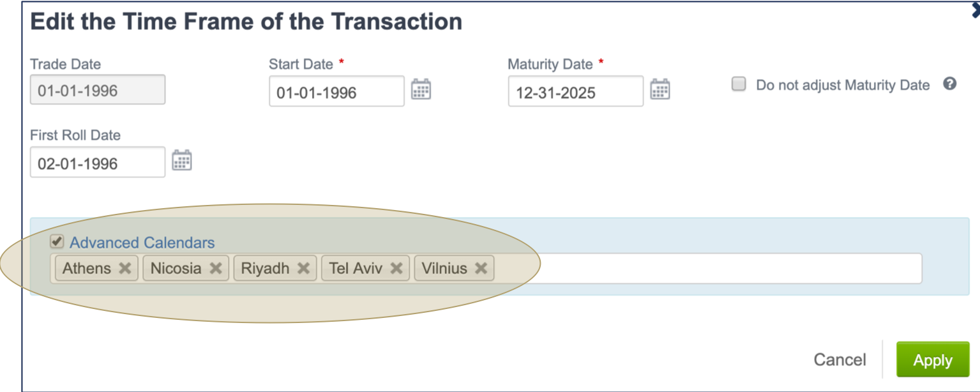This screenshot has width=980, height=392.
Task: Enable Do not adjust Maturity Date
Action: 738,83
